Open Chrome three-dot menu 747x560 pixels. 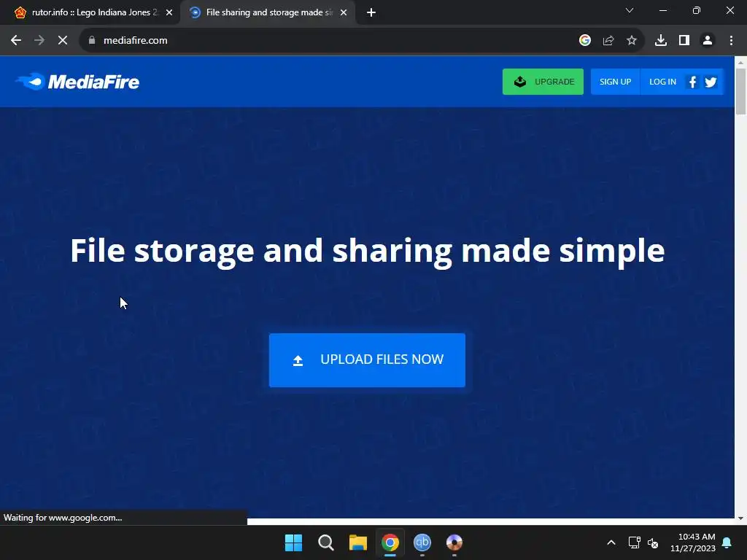(731, 41)
